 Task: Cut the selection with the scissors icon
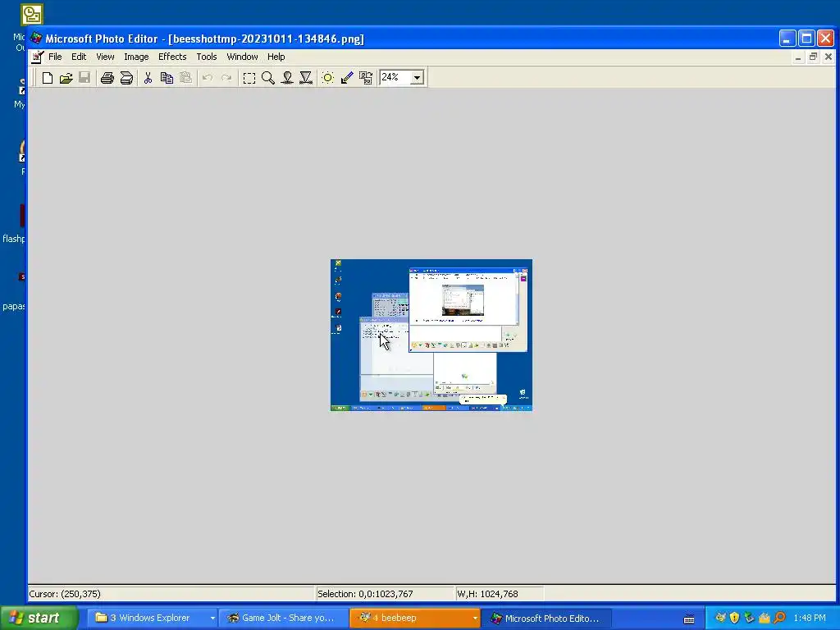coord(148,78)
